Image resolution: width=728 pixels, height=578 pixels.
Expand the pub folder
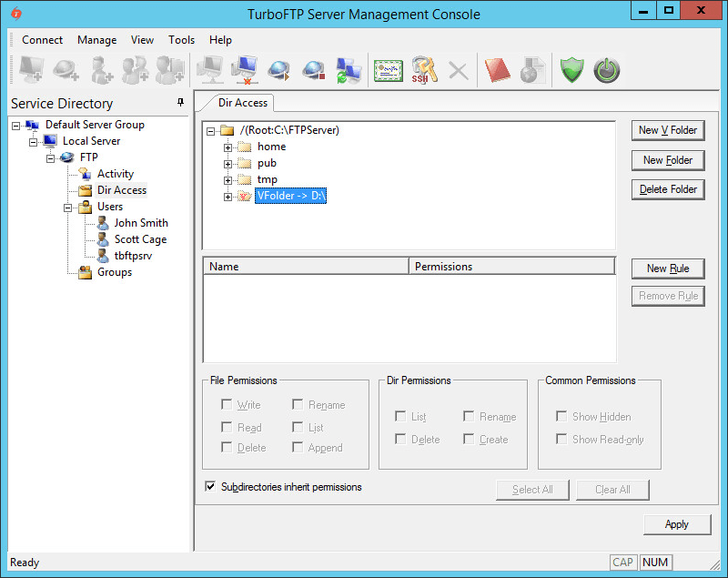point(227,164)
